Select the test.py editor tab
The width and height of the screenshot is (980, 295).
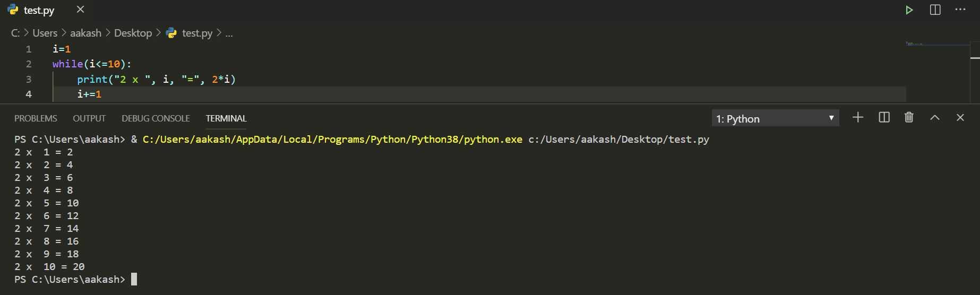coord(39,10)
